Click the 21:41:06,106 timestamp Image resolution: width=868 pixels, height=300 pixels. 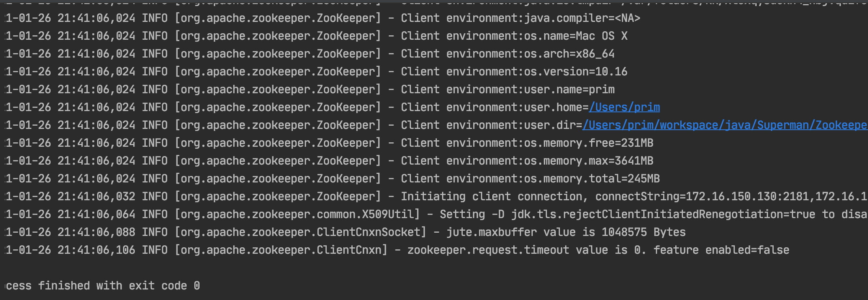(96, 250)
